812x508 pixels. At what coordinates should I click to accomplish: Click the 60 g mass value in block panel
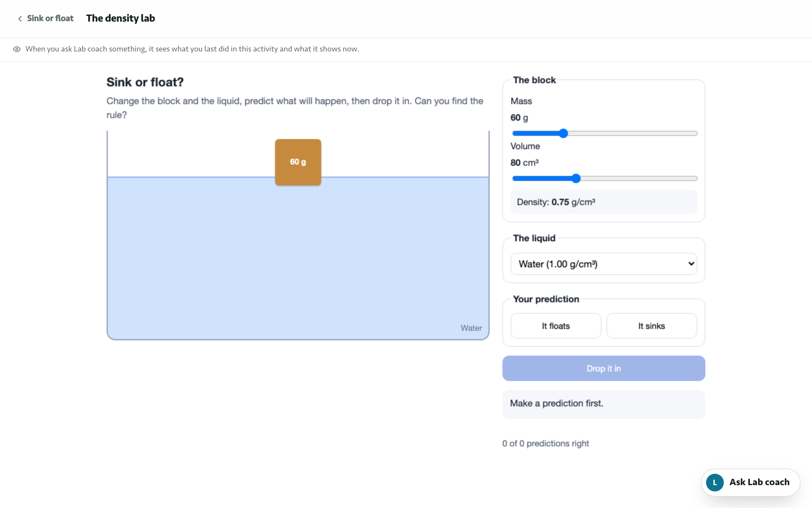click(519, 117)
